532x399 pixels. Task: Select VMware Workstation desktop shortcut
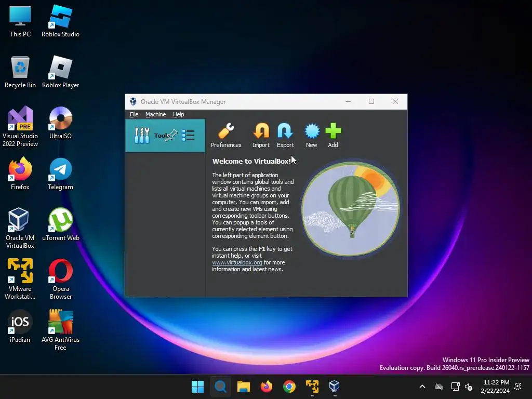pyautogui.click(x=20, y=279)
